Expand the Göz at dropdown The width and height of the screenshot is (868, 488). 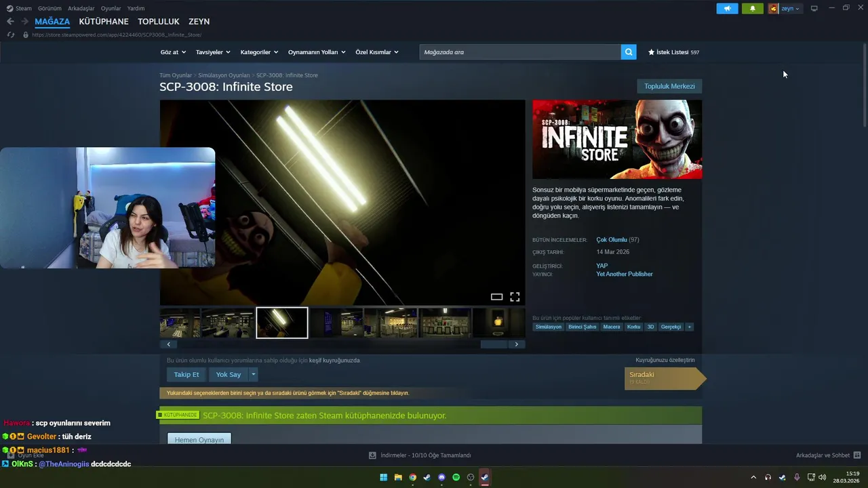(172, 52)
